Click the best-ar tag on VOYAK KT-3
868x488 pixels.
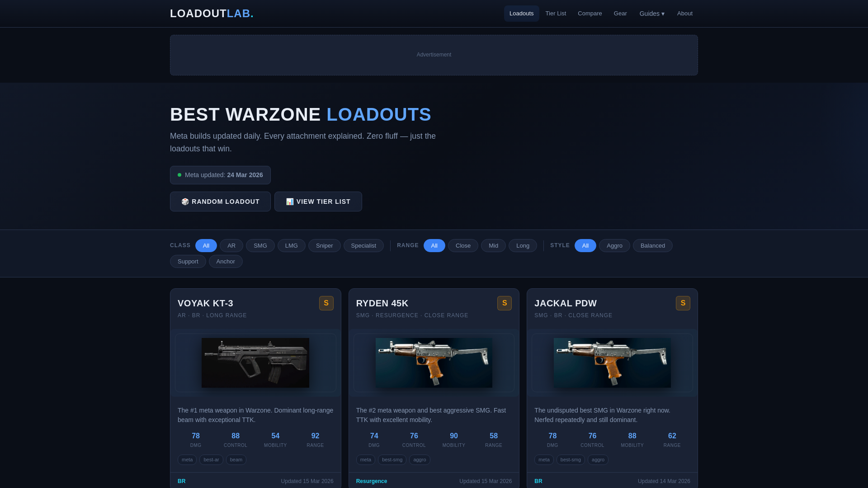(211, 460)
